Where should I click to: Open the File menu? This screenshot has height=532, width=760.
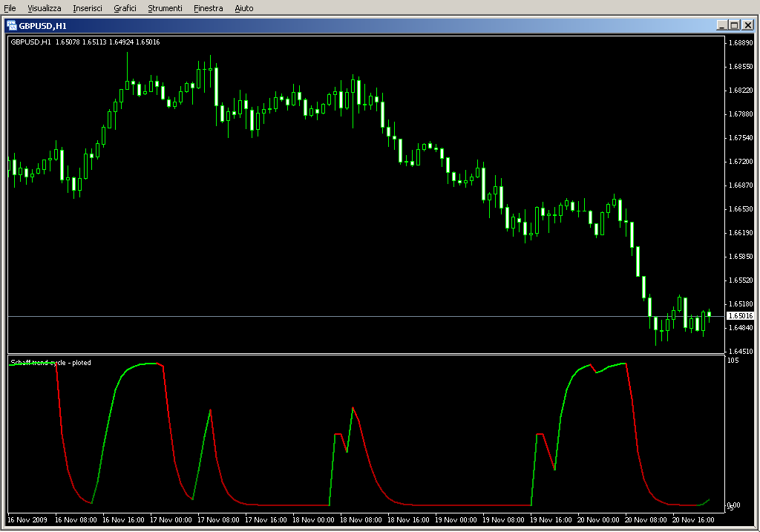tap(10, 8)
